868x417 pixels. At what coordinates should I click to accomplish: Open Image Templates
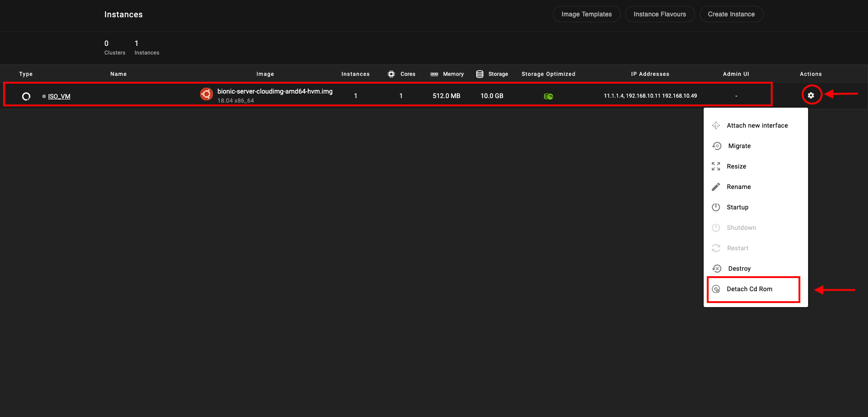click(x=587, y=14)
